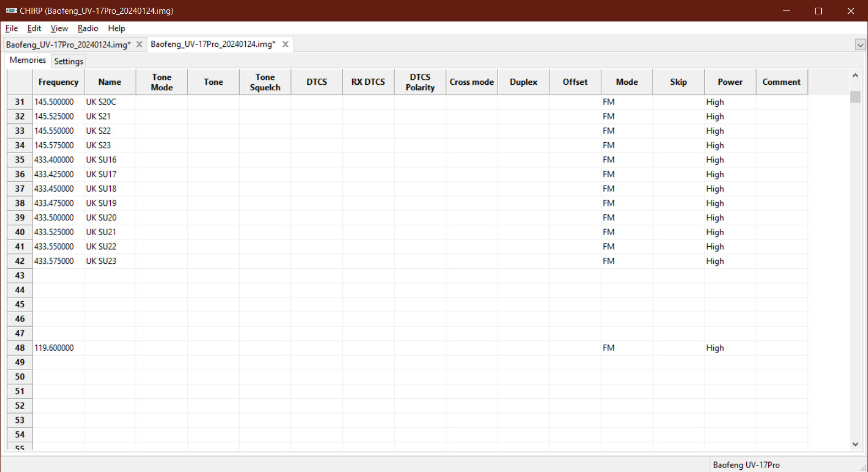Select frequency cell 119.600000
Viewport: 868px width, 472px height.
tap(58, 348)
